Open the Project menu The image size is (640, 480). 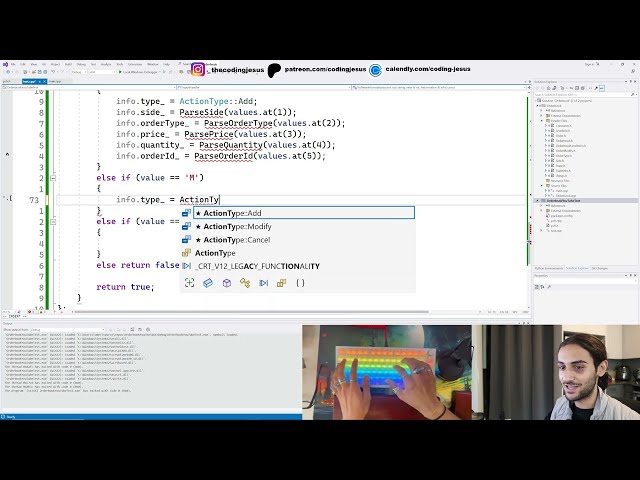(x=55, y=64)
